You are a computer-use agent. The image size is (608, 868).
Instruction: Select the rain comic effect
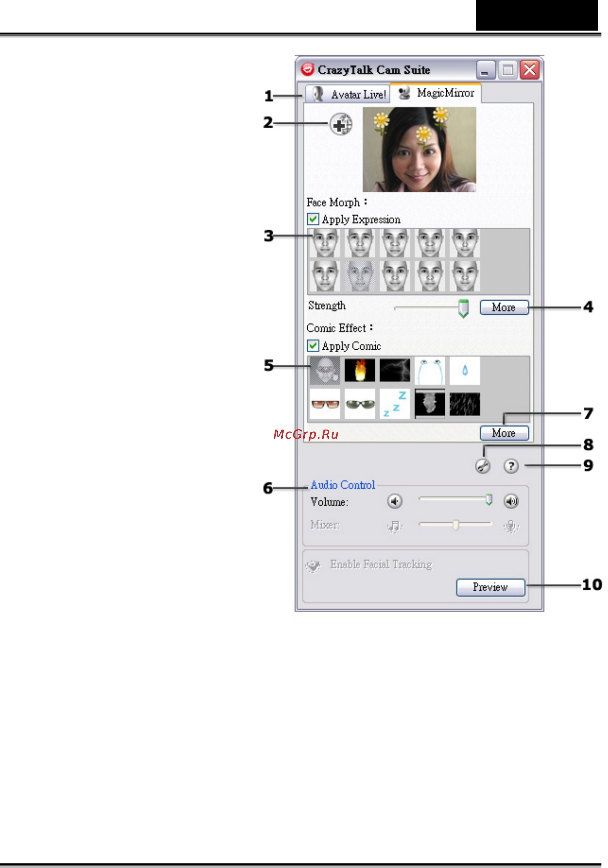tap(464, 404)
